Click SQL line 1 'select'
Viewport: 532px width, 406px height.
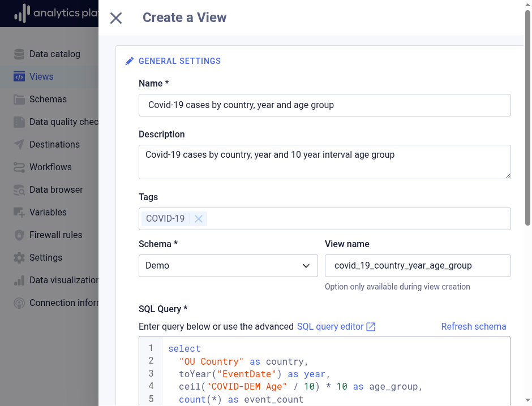pos(185,349)
